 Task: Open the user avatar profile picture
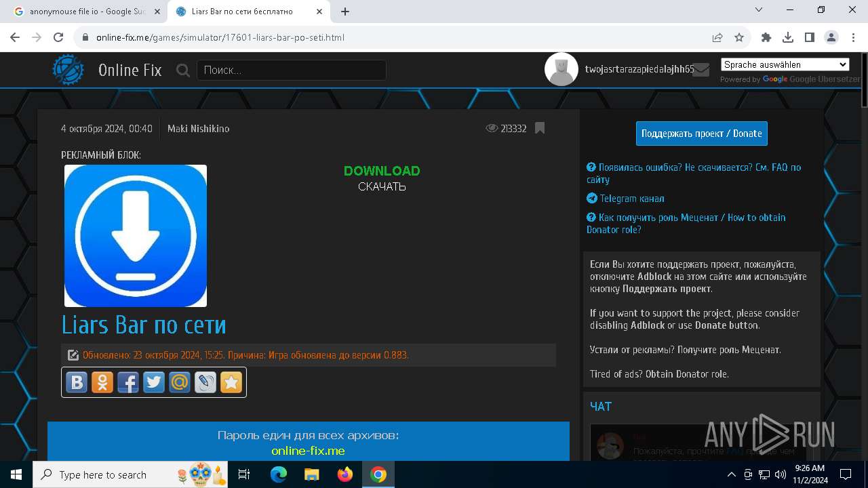[x=561, y=69]
